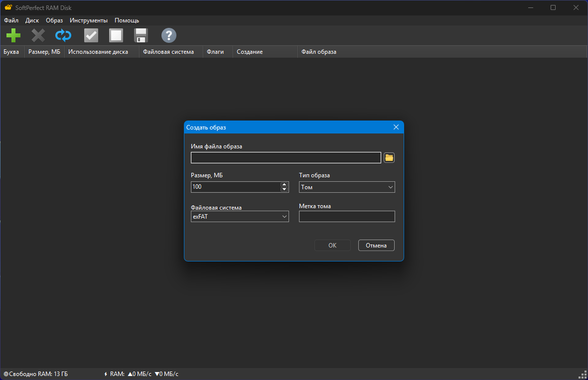The height and width of the screenshot is (380, 588).
Task: Open the Инструменты menu
Action: [89, 20]
